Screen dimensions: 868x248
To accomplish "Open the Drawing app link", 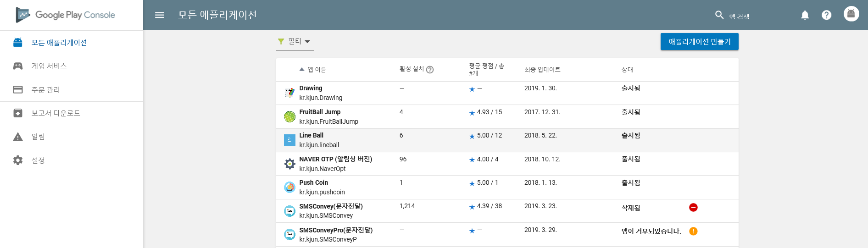I will pyautogui.click(x=311, y=88).
